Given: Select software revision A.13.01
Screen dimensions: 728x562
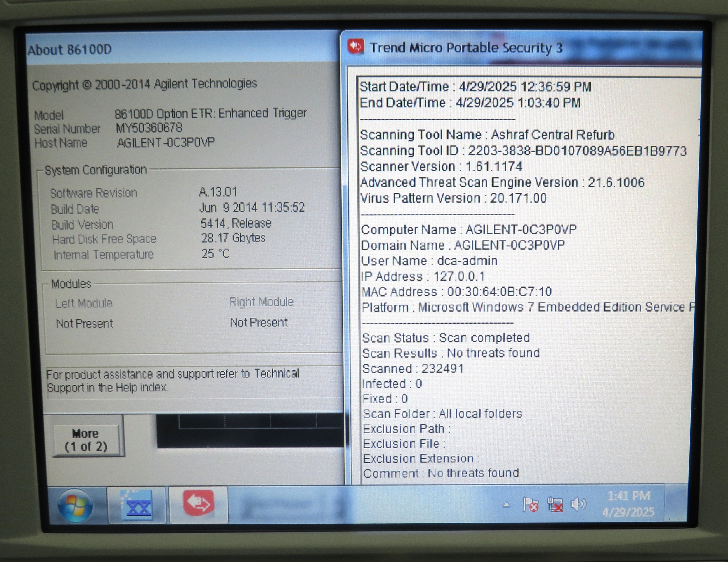Looking at the screenshot, I should point(218,192).
